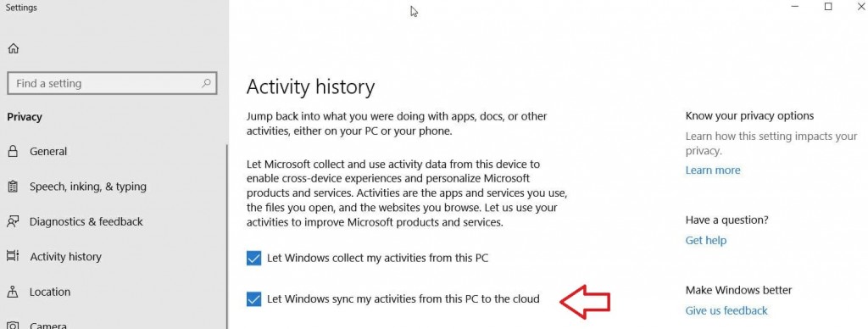Select the General lock icon

[x=13, y=151]
